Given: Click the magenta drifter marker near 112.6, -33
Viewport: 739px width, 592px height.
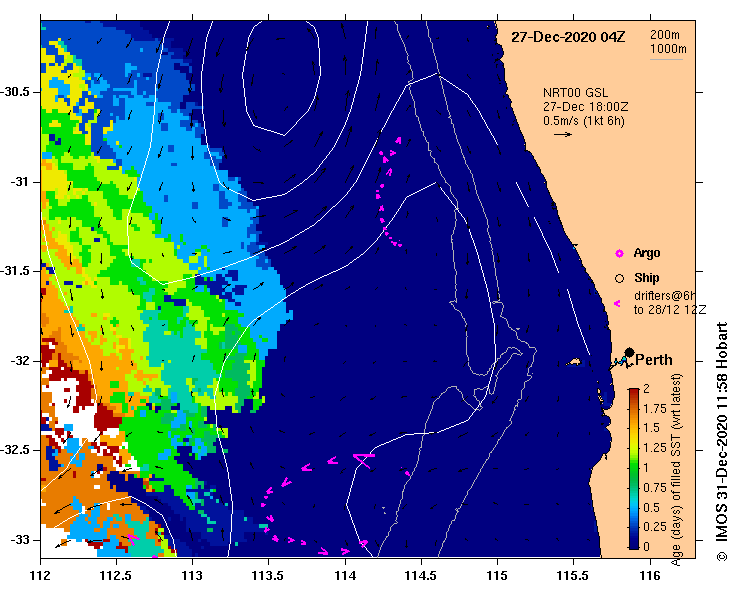Looking at the screenshot, I should coord(133,539).
